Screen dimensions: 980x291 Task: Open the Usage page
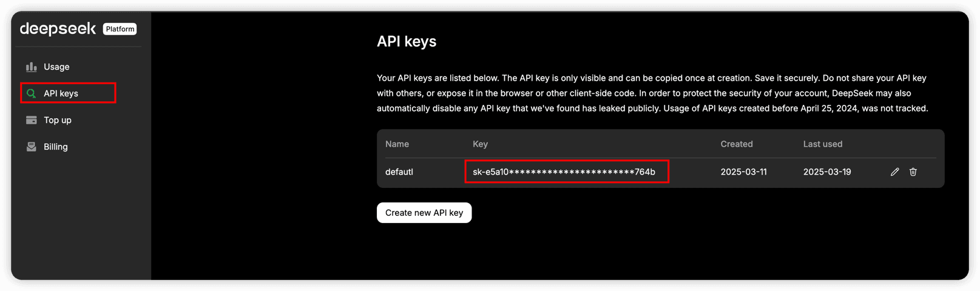(x=56, y=67)
